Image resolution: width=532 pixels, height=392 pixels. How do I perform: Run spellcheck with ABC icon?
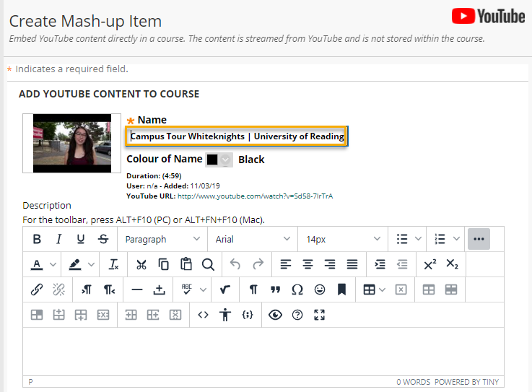[187, 289]
